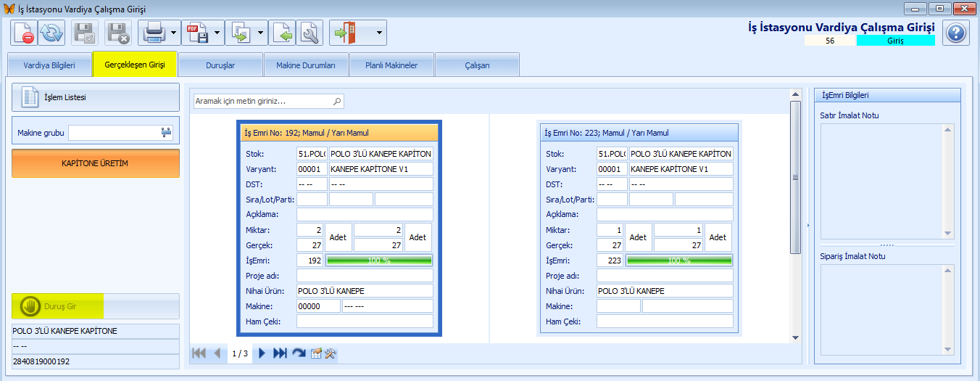Click the PDF export icon
This screenshot has width=980, height=381.
coord(197,33)
